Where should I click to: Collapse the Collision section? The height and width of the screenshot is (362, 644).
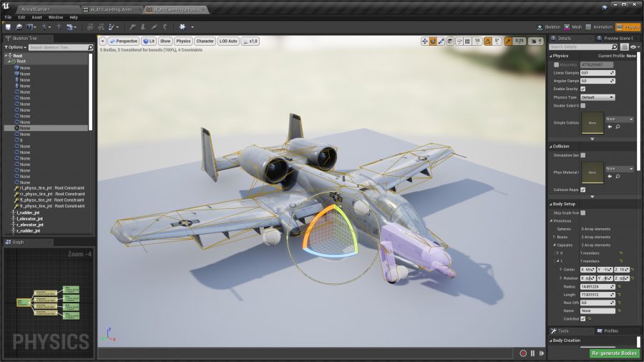click(551, 147)
